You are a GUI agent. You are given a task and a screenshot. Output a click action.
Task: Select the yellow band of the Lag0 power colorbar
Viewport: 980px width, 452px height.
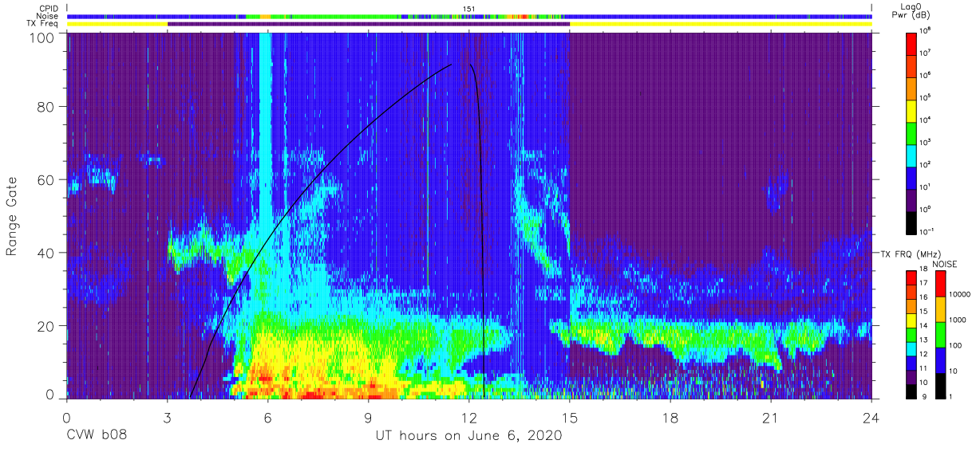coord(911,110)
